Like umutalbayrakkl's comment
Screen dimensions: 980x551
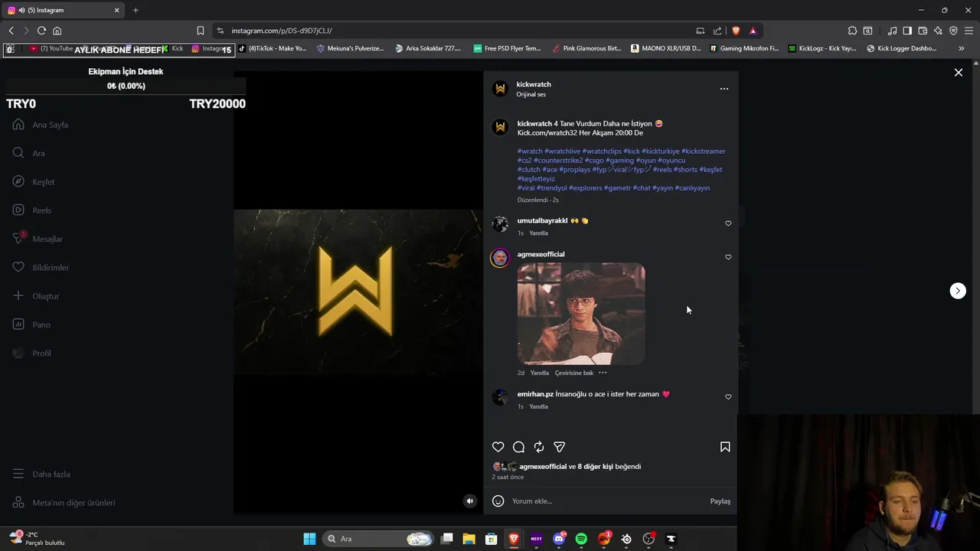728,223
